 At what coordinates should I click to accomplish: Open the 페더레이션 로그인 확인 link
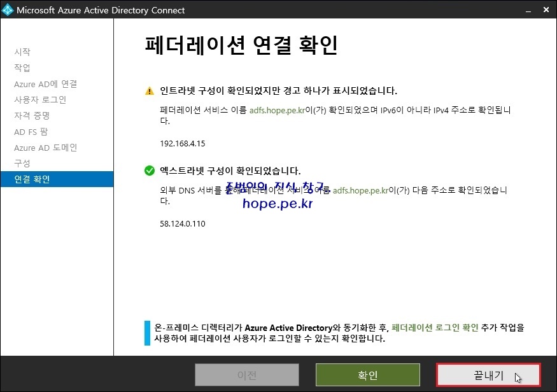click(435, 327)
